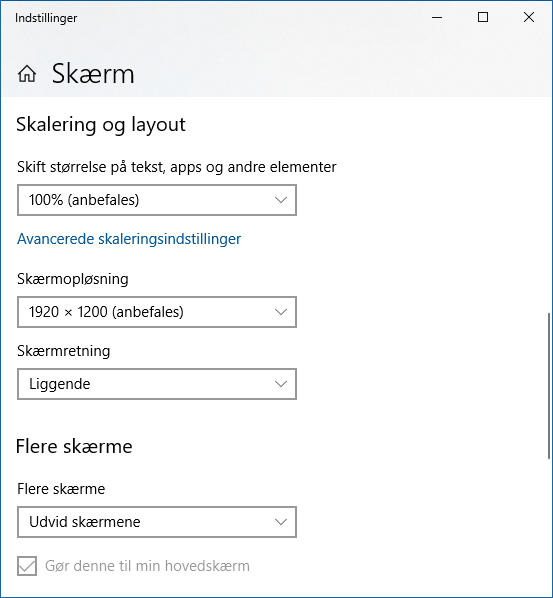The width and height of the screenshot is (553, 598).
Task: Click the Indstillinger window title
Action: click(46, 18)
